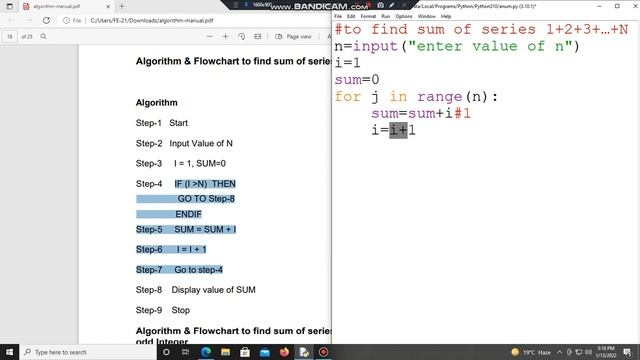Click the highlighted ENDIF text
640x360 pixels.
[x=188, y=214]
